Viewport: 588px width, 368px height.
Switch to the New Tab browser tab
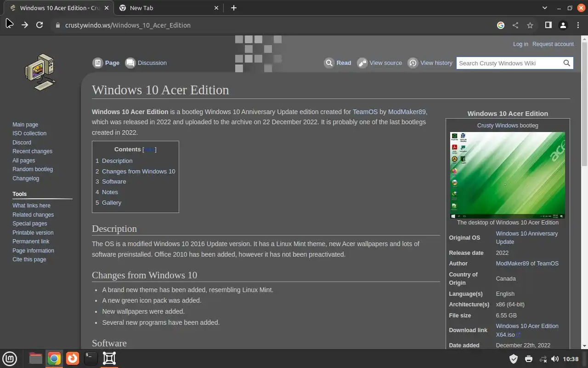(168, 8)
